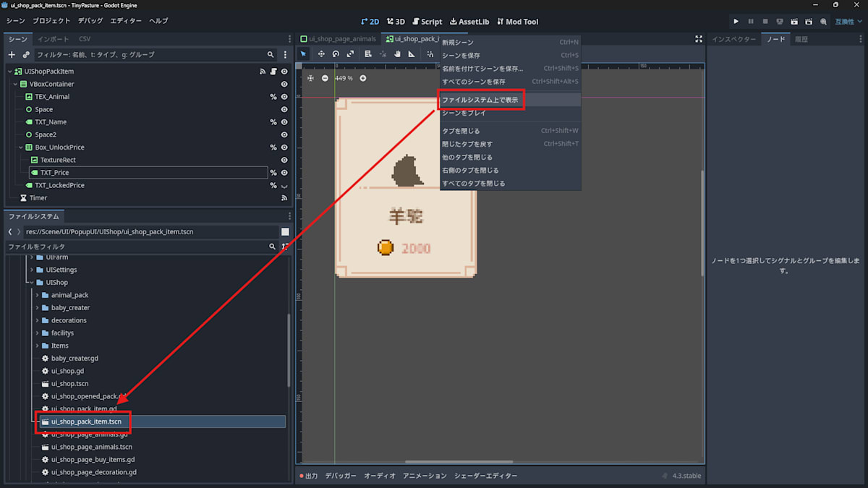This screenshot has height=488, width=868.
Task: Click the unique name % icon on TXT_Name
Action: 273,122
